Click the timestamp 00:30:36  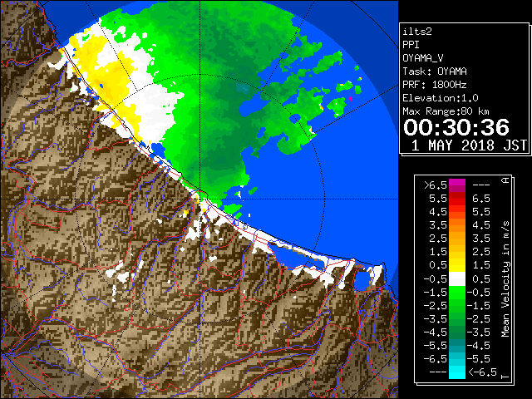tap(456, 127)
